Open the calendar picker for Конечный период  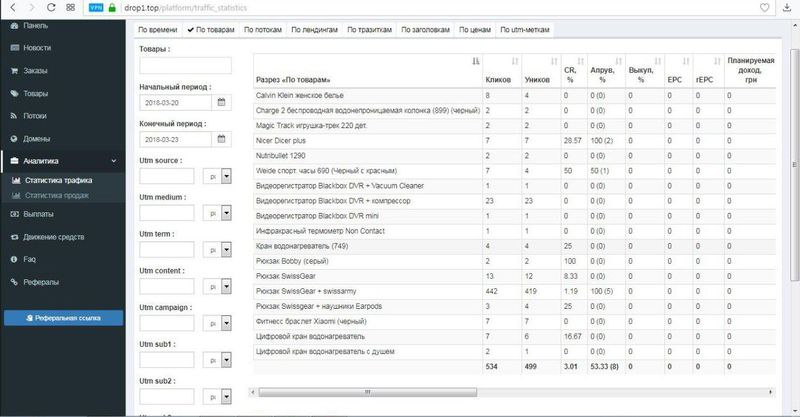point(220,141)
